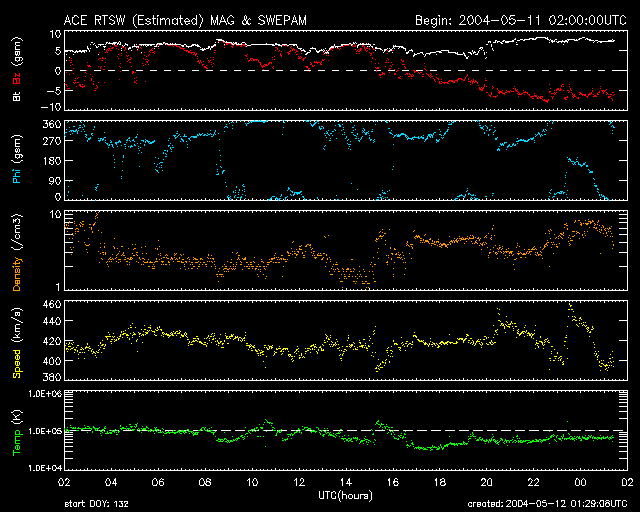Click the '14' hour label on time axis
Image resolution: width=640 pixels, height=512 pixels.
click(346, 482)
